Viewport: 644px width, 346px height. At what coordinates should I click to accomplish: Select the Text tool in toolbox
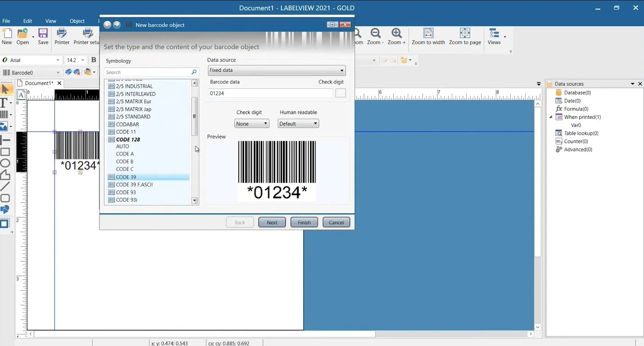click(x=5, y=103)
